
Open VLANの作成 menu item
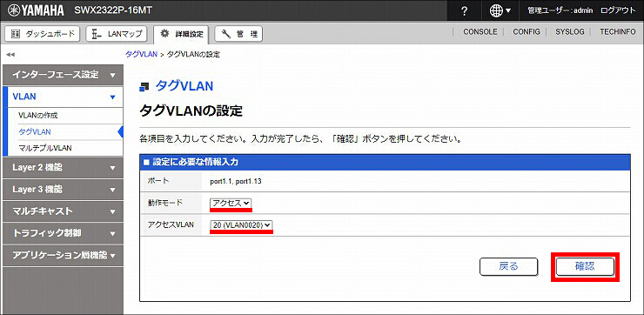click(x=38, y=116)
